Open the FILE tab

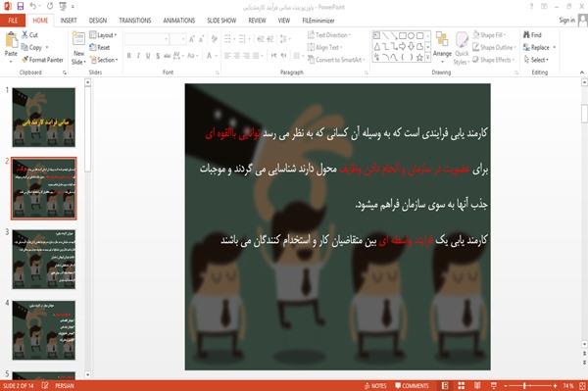[x=13, y=21]
